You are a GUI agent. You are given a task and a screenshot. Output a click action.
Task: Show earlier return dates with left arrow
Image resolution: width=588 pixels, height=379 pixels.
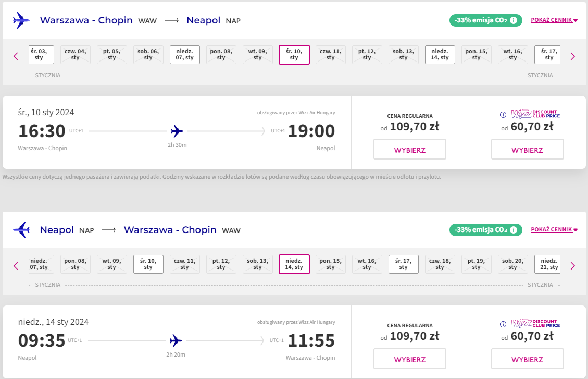click(16, 266)
